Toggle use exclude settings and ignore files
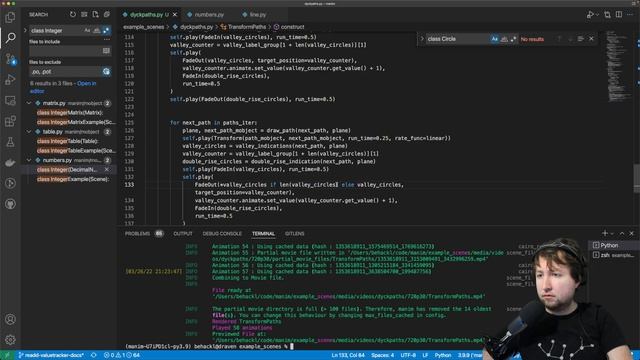This screenshot has width=640, height=360. (x=106, y=71)
